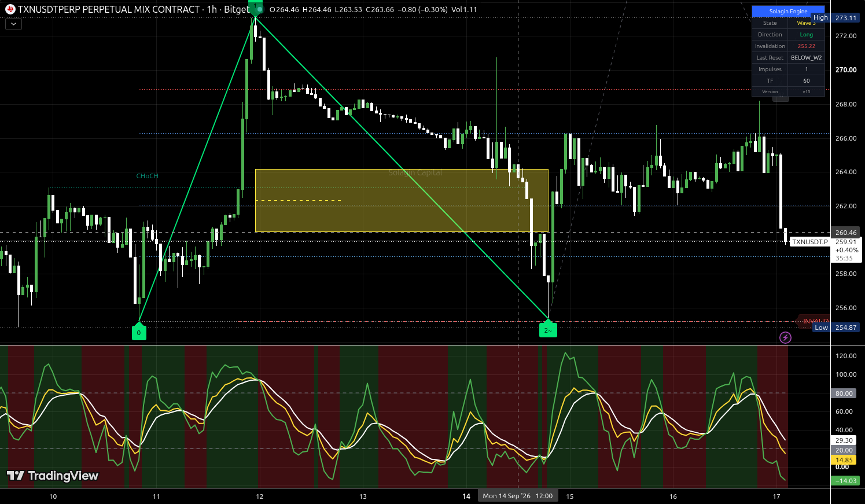This screenshot has width=865, height=504.
Task: Click the Wave 3 state value cell
Action: pos(806,23)
